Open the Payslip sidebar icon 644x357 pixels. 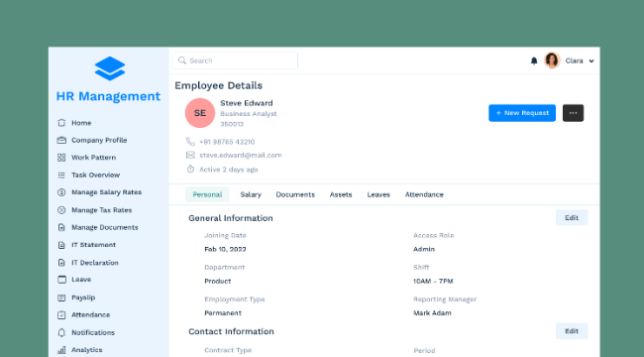click(61, 297)
